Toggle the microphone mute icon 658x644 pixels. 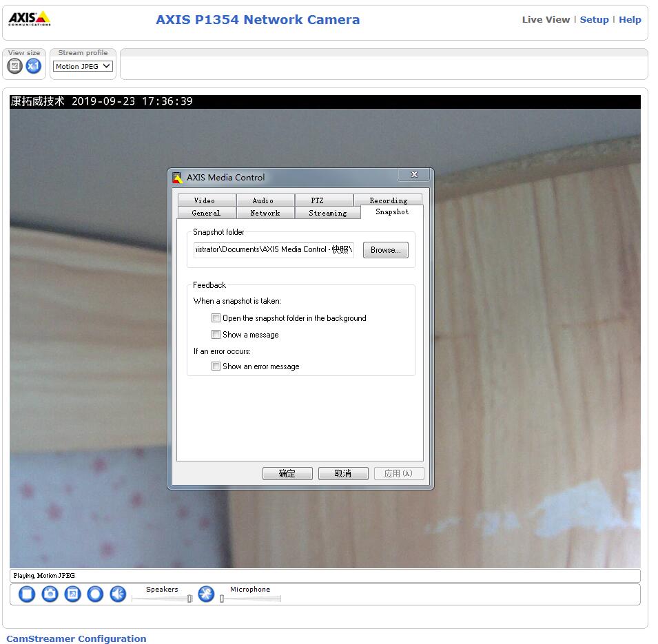[206, 594]
